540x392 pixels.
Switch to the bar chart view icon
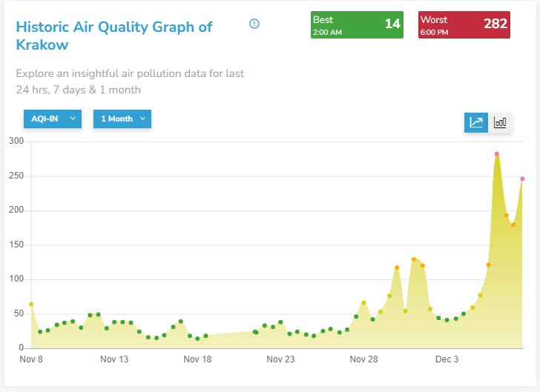click(500, 122)
